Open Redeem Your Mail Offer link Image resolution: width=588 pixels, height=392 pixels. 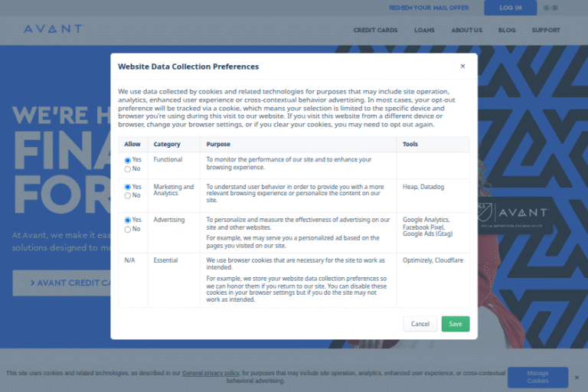pyautogui.click(x=428, y=8)
